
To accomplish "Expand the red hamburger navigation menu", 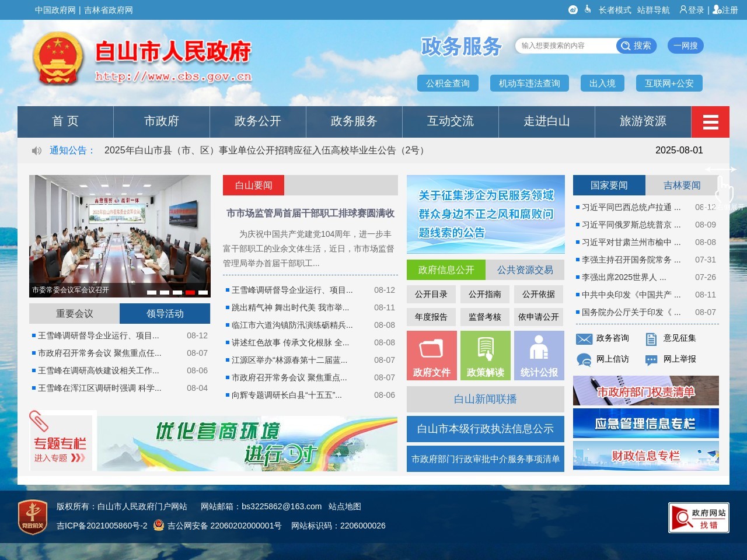I will (x=710, y=122).
